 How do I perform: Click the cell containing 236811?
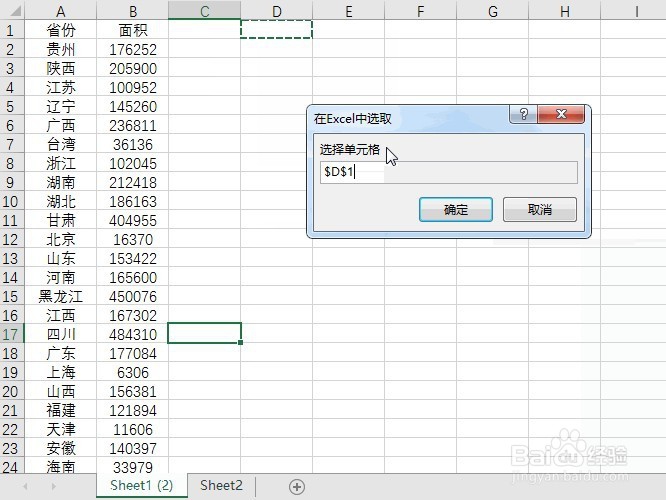(133, 125)
